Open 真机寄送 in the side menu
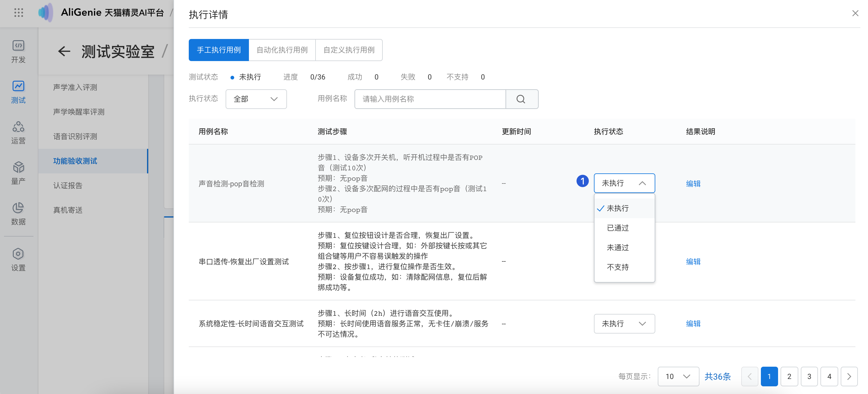Viewport: 868px width, 394px height. click(x=93, y=210)
